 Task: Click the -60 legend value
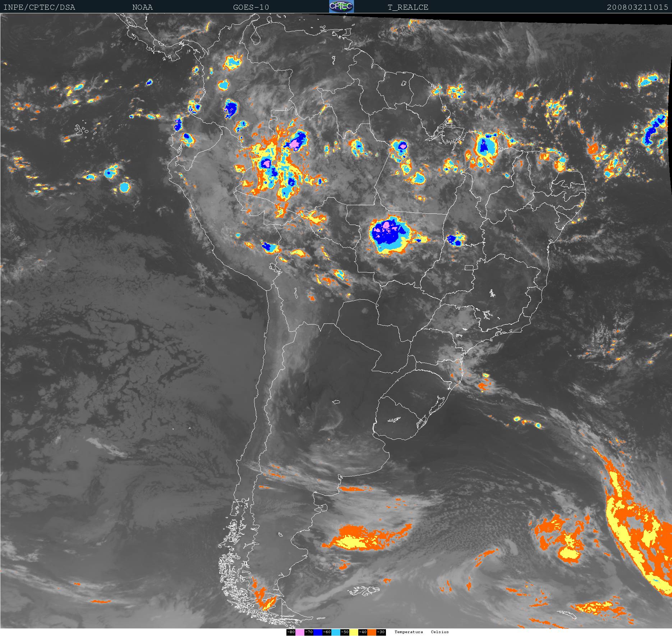[x=327, y=632]
